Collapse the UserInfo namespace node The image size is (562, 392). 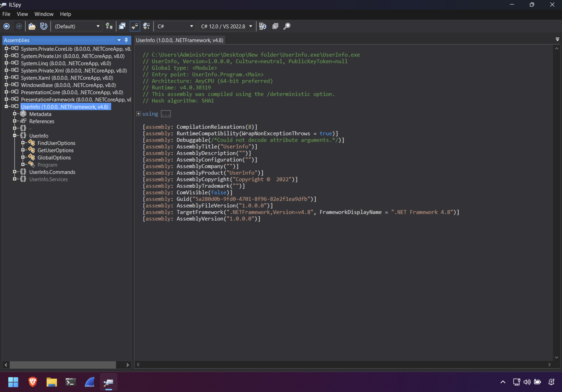click(x=14, y=136)
